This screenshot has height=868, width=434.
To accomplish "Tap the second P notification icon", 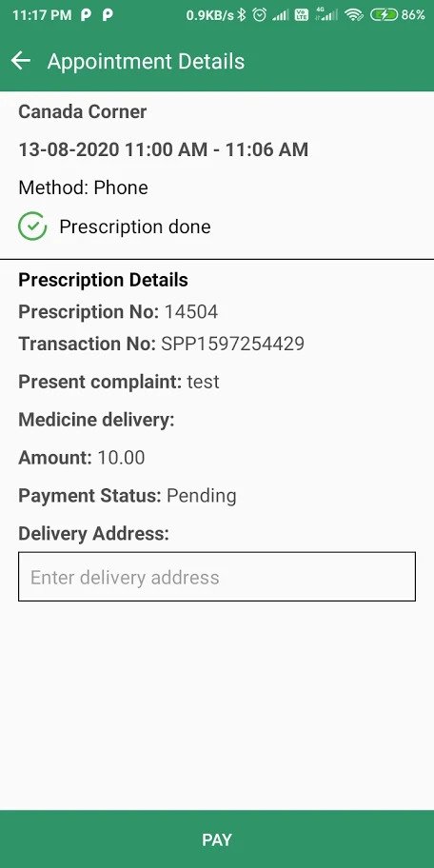I will point(108,15).
